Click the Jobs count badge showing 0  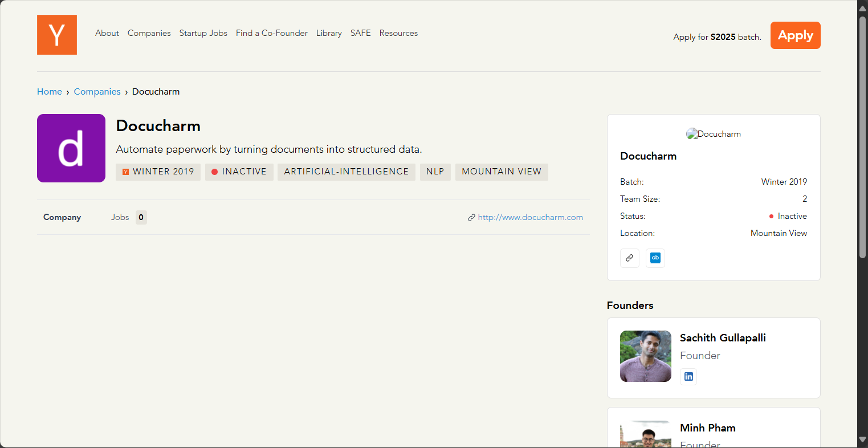141,217
